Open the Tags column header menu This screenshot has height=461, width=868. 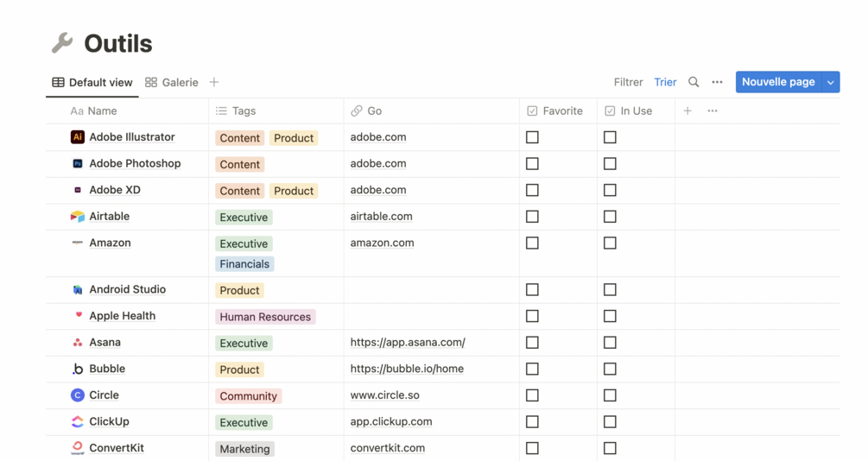[244, 111]
